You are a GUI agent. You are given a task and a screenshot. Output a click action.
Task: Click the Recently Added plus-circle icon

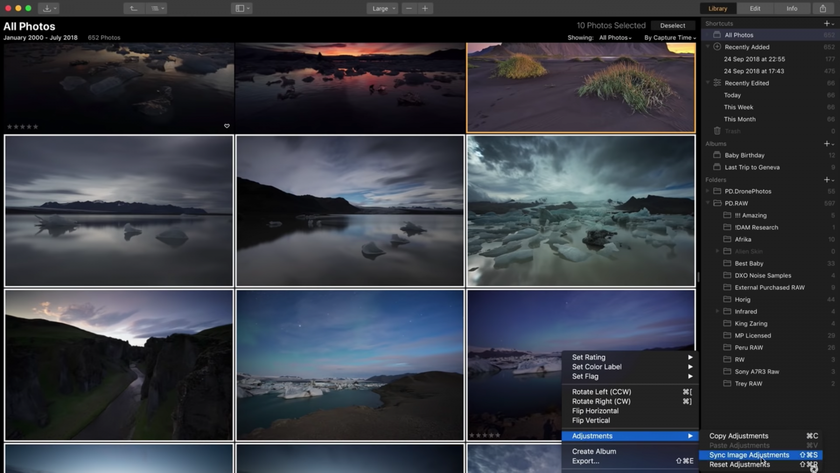pyautogui.click(x=717, y=47)
